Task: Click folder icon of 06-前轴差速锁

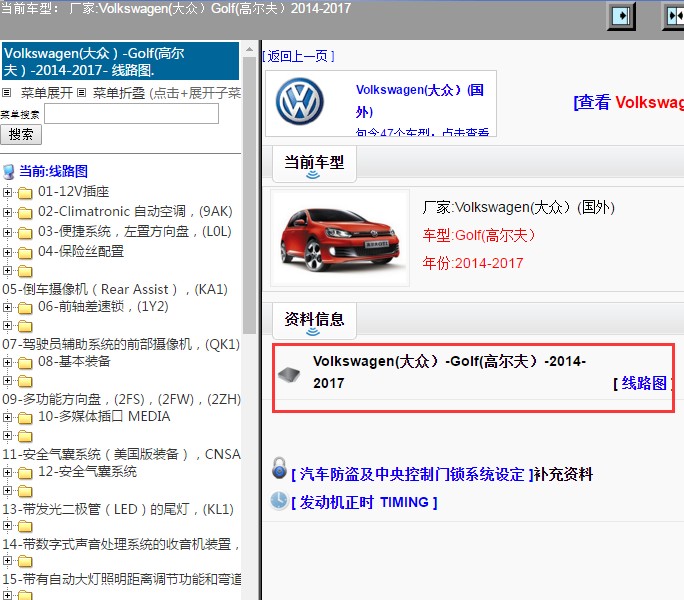Action: pos(25,308)
